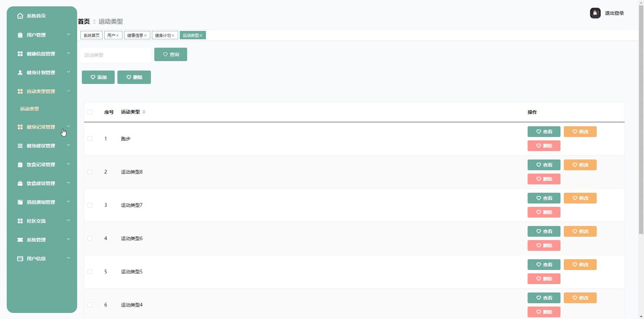Click the 饮食建议管理 briefcase icon
Viewport: 644px width, 319px height.
tap(20, 183)
